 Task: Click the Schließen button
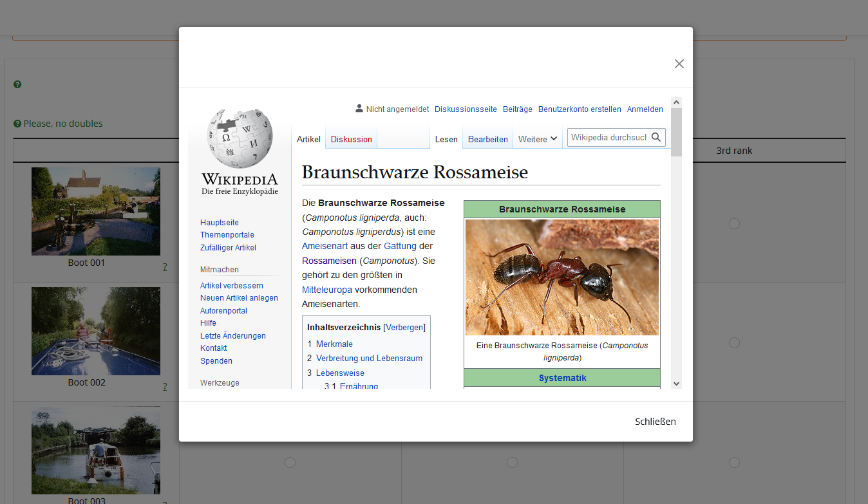[x=655, y=422]
